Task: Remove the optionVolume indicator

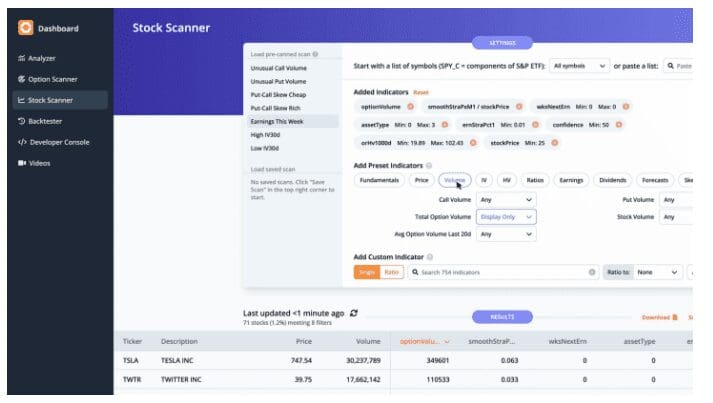Action: 412,105
